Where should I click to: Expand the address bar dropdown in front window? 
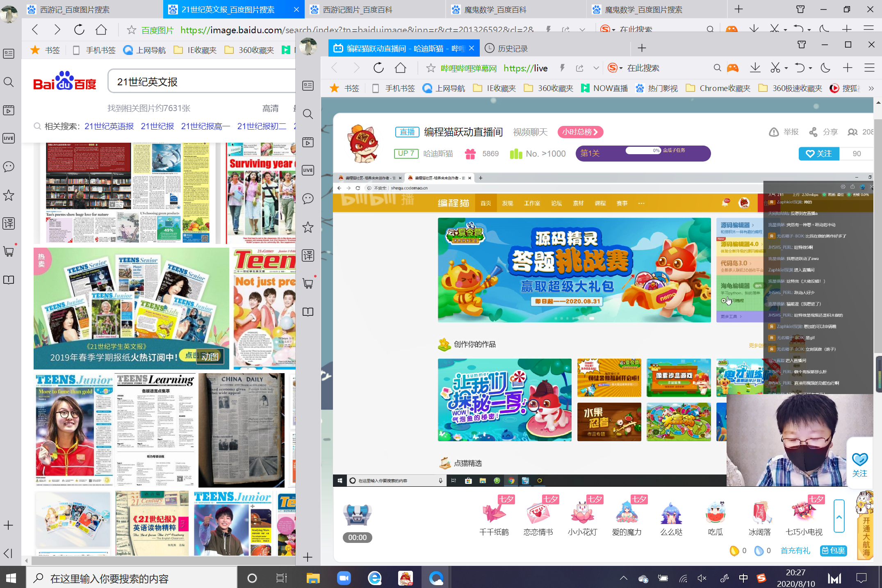tap(596, 68)
